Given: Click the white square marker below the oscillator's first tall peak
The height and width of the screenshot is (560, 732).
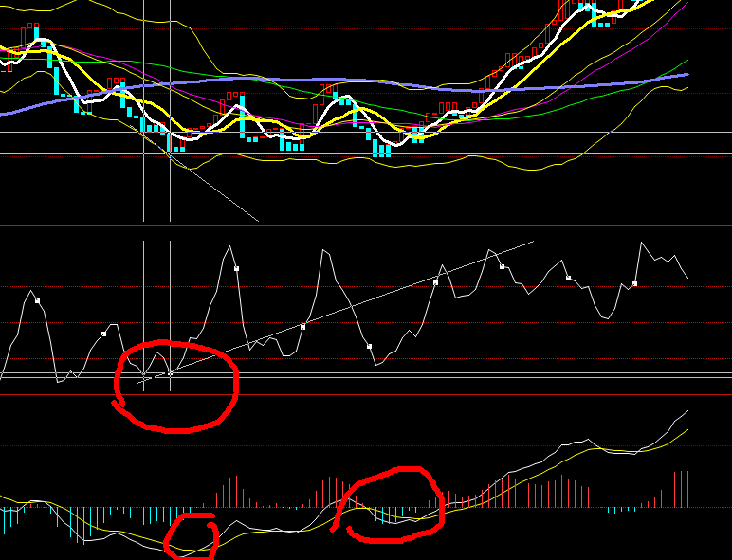Looking at the screenshot, I should [x=237, y=269].
